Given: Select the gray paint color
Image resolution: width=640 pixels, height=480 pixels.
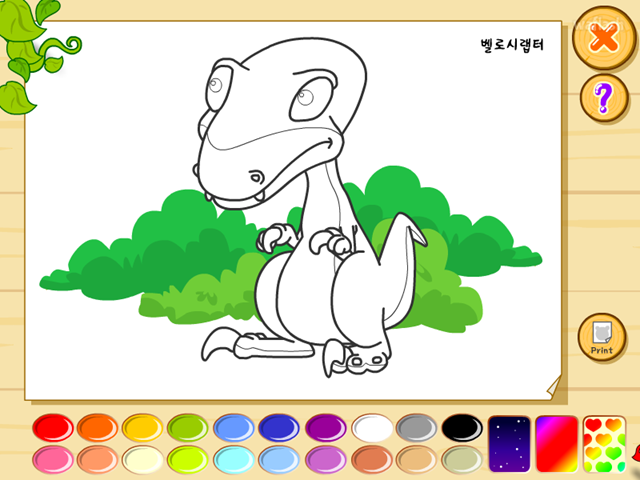Looking at the screenshot, I should coord(416,428).
